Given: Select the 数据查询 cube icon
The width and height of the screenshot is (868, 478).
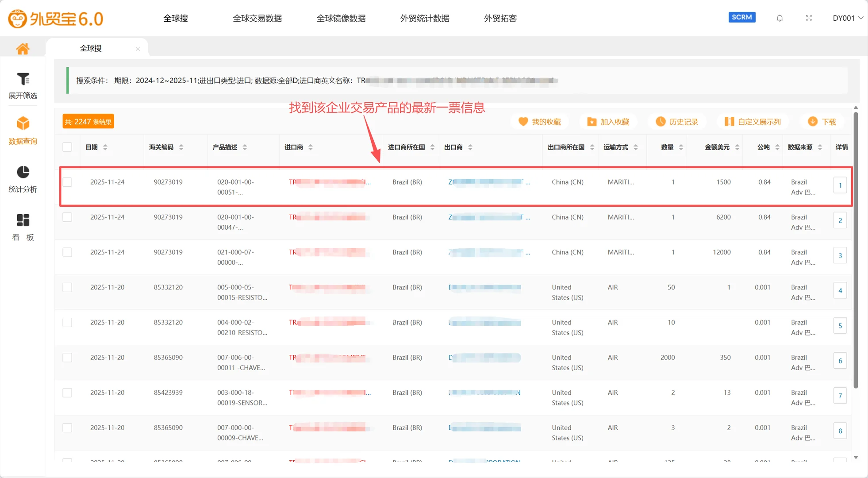Looking at the screenshot, I should [23, 123].
